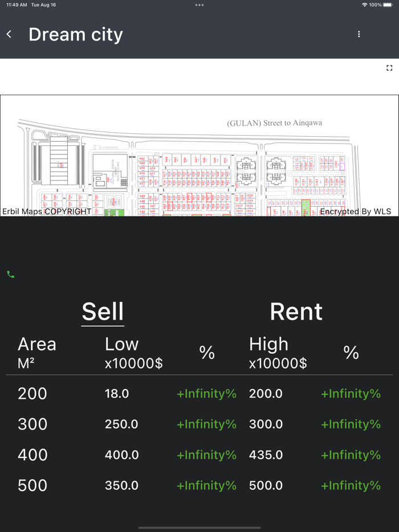The height and width of the screenshot is (532, 399).
Task: Tap the Low x10000$ column header
Action: pos(134,353)
